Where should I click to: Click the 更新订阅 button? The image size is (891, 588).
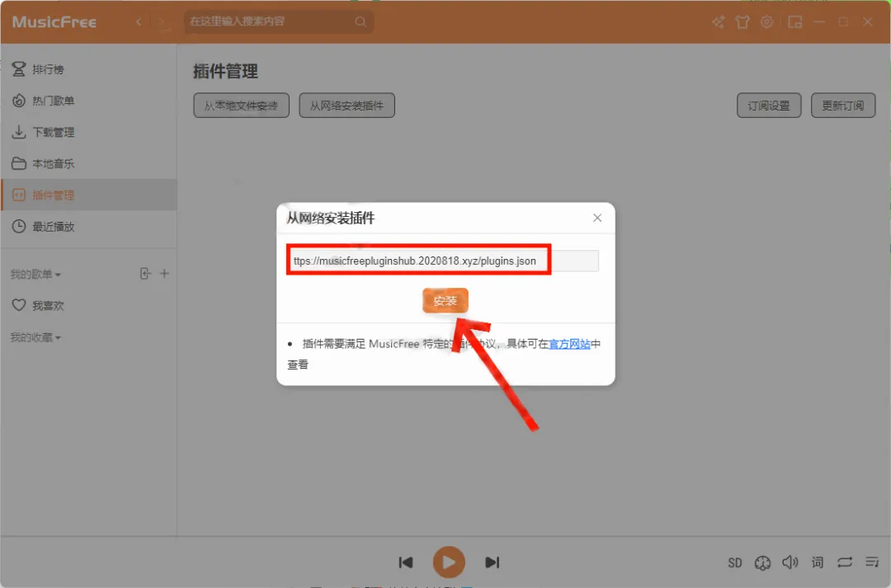point(842,106)
